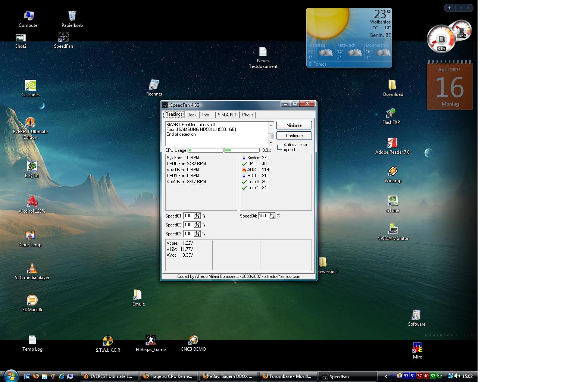Select the FlashFXP icon
The image size is (588, 382).
pos(391,116)
